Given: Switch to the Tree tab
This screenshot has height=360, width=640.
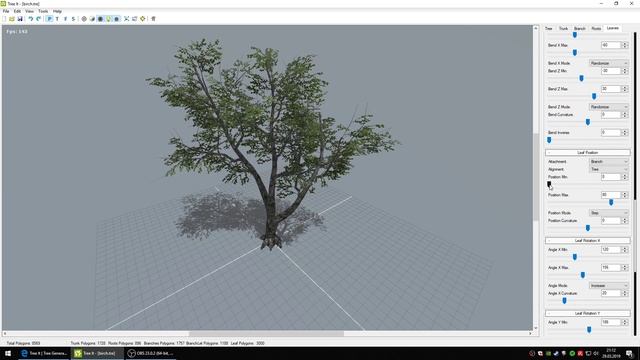Looking at the screenshot, I should click(x=549, y=29).
